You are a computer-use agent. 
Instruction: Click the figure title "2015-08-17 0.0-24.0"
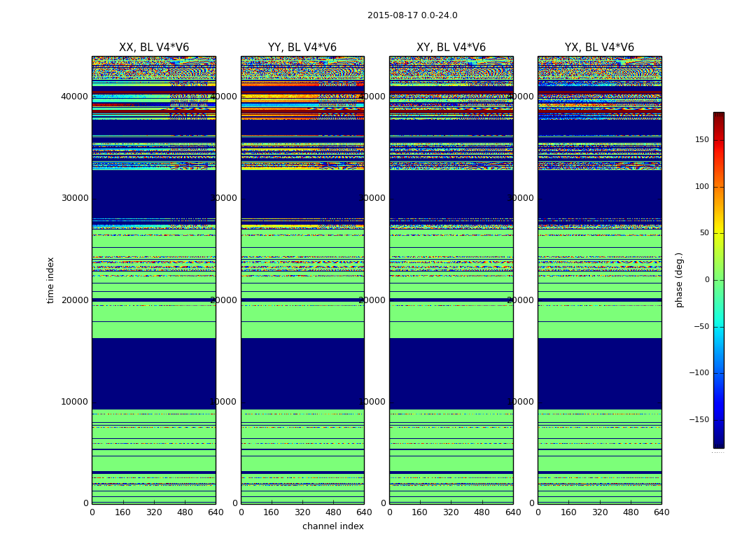[412, 15]
